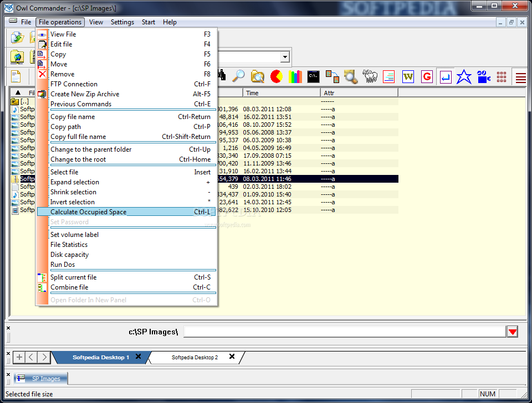Select Change to the parent folder
The image size is (532, 403).
126,149
